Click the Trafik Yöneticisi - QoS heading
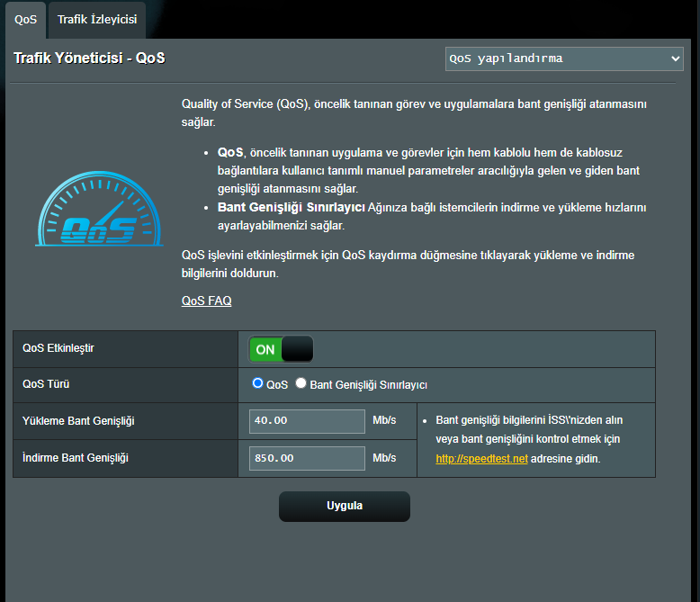The height and width of the screenshot is (602, 700). coord(89,58)
